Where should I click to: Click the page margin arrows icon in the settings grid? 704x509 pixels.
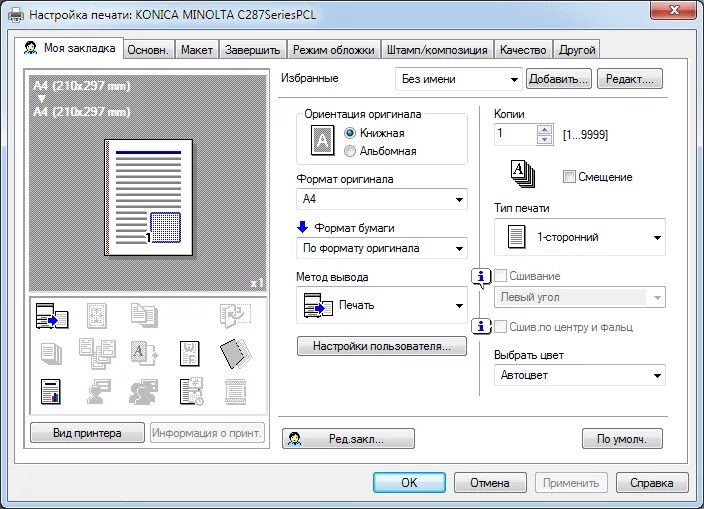pos(97,316)
